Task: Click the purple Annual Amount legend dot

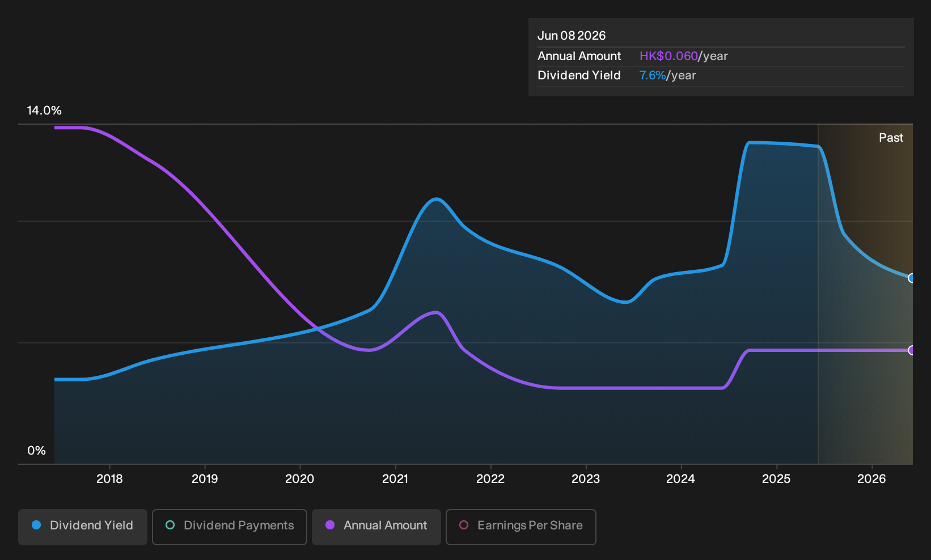Action: click(330, 525)
